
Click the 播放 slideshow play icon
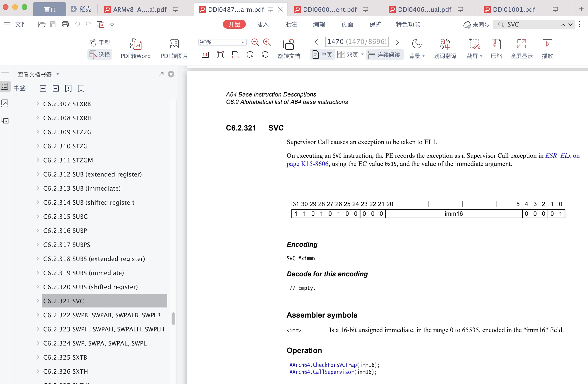pos(547,44)
